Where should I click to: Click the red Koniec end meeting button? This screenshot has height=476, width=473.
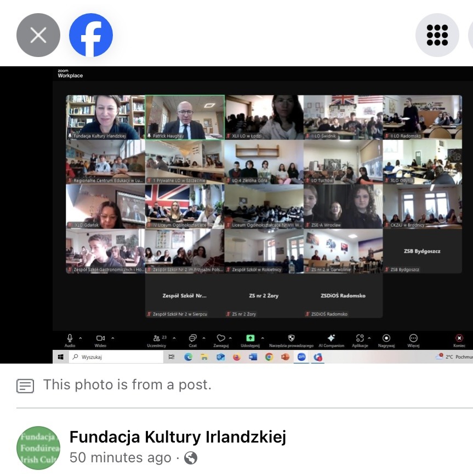pos(459,339)
